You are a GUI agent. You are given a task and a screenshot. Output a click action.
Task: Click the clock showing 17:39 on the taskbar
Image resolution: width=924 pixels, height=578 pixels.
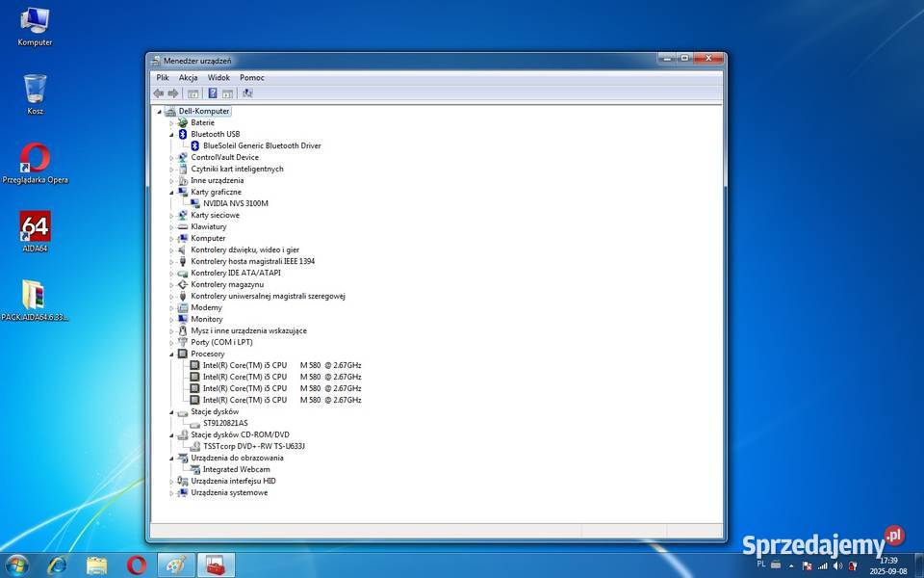[886, 561]
